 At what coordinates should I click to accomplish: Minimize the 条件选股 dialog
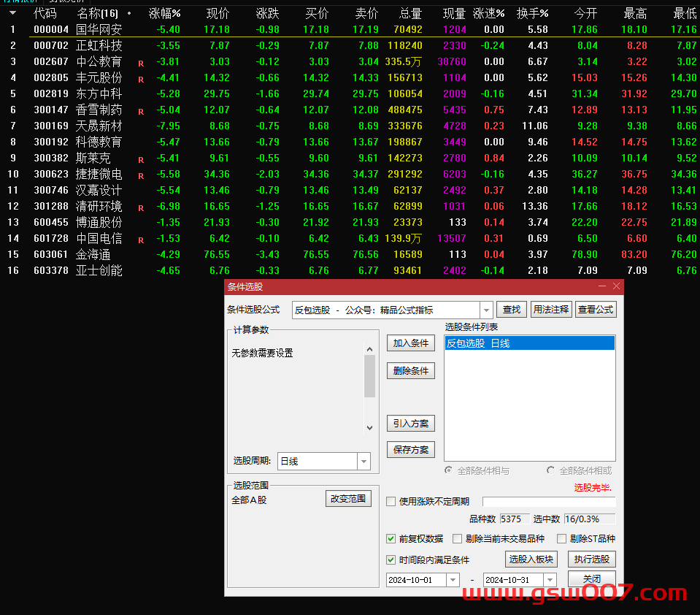(602, 286)
